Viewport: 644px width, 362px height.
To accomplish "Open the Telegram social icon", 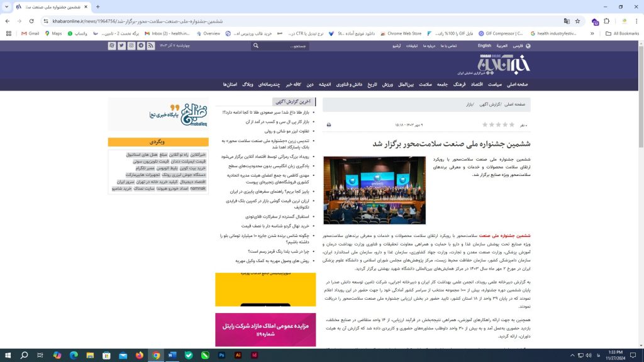I will [x=142, y=46].
